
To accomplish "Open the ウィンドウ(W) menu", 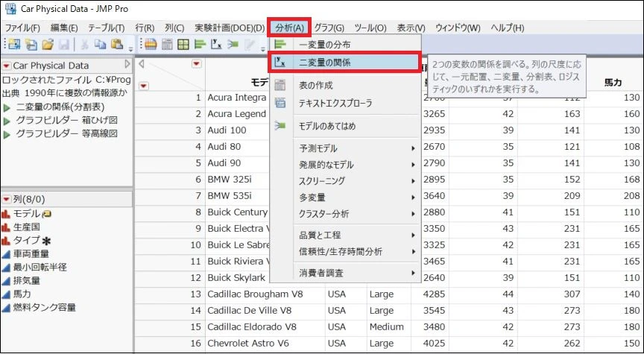I will 458,28.
